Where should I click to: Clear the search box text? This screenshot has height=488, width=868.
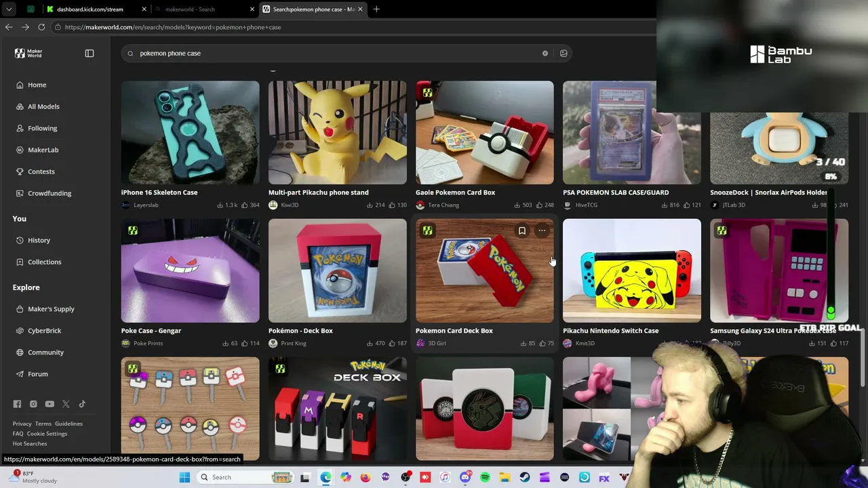545,54
